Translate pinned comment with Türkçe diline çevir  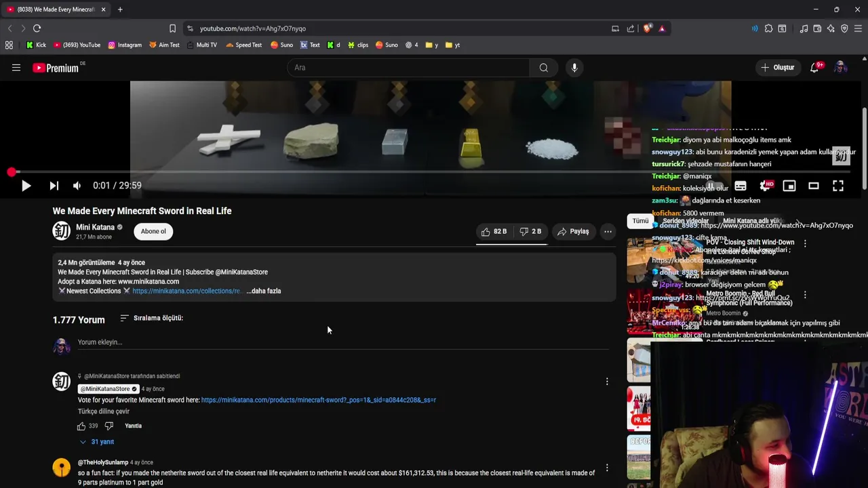[x=104, y=411]
